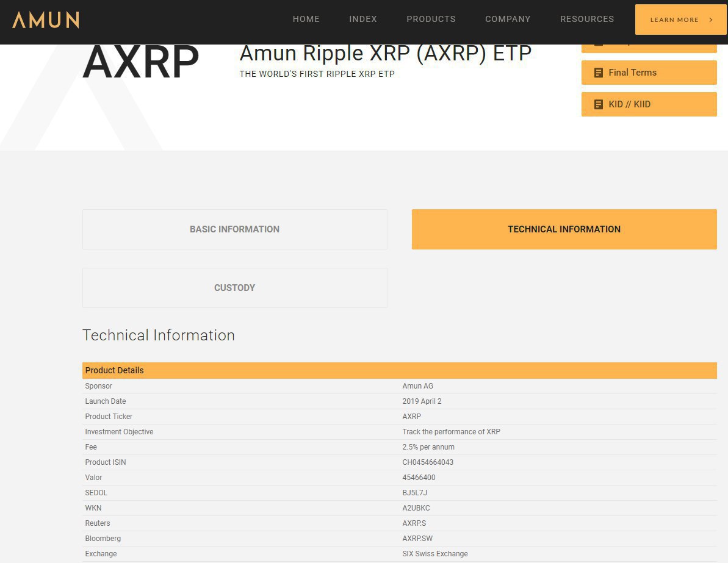Click the document icon beside Final Terms
This screenshot has width=728, height=563.
click(x=599, y=73)
